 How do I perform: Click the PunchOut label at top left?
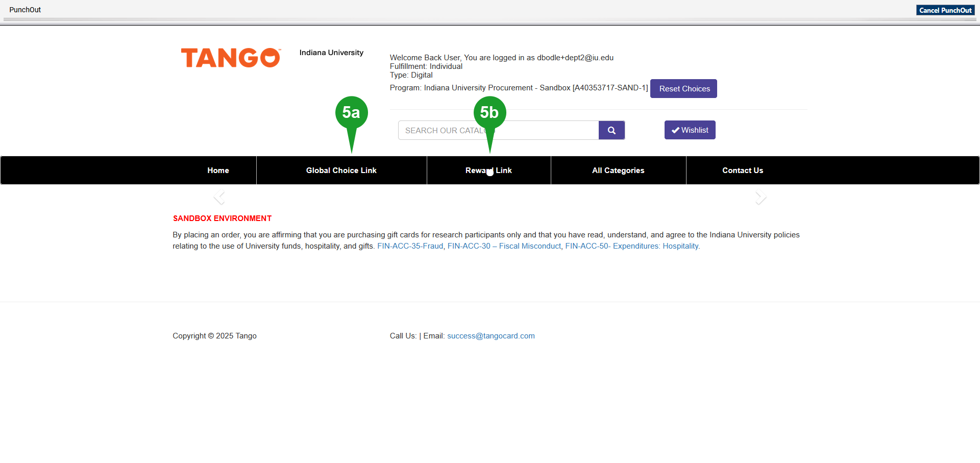tap(24, 10)
